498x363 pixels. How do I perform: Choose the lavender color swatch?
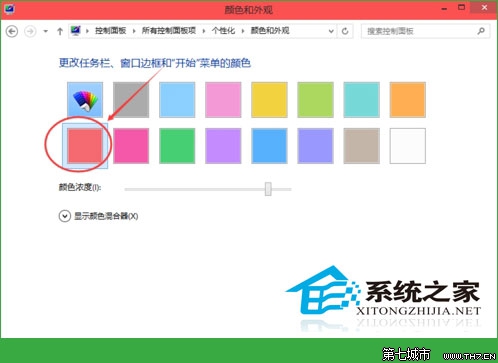point(315,146)
